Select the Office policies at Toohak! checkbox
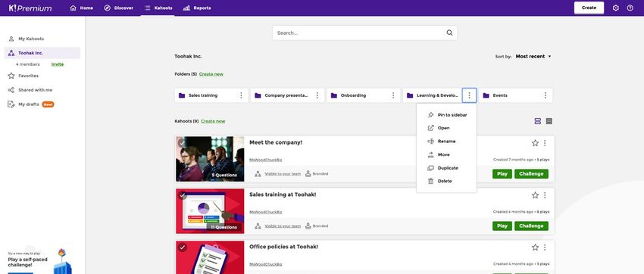 click(x=182, y=248)
